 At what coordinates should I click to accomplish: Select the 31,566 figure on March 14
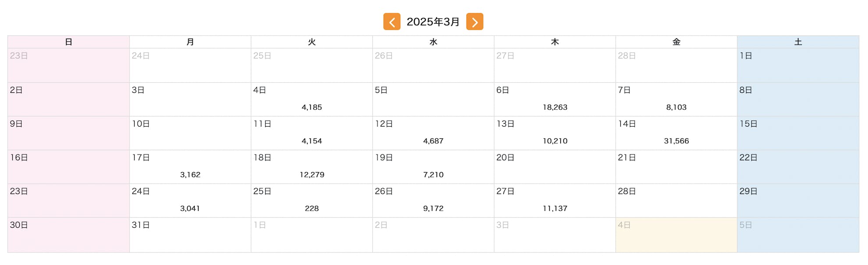tap(676, 141)
